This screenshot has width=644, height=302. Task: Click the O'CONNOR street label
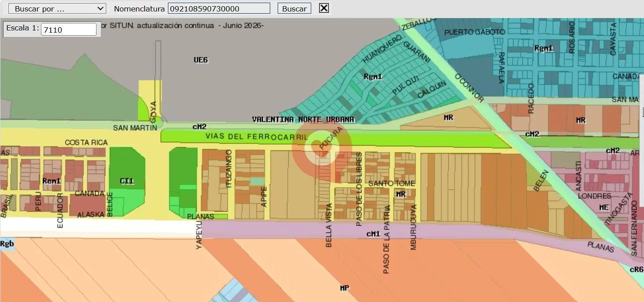pyautogui.click(x=469, y=88)
